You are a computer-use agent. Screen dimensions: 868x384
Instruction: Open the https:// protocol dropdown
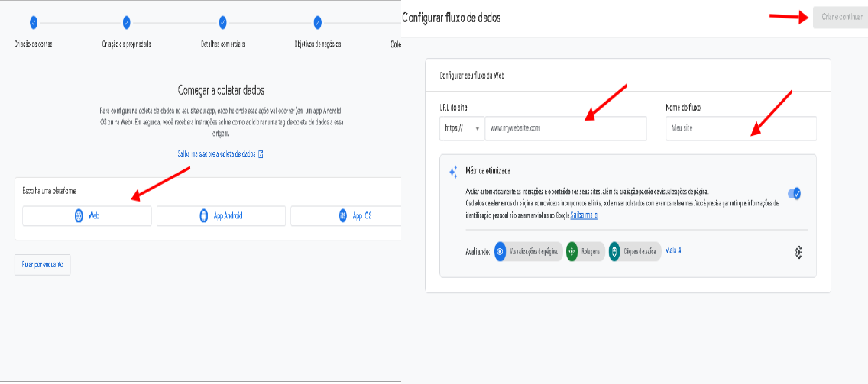click(462, 127)
